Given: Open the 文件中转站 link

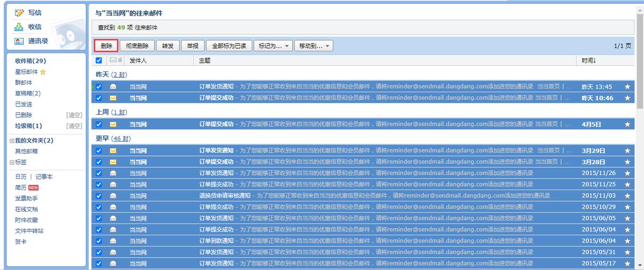Looking at the screenshot, I should pos(29,230).
